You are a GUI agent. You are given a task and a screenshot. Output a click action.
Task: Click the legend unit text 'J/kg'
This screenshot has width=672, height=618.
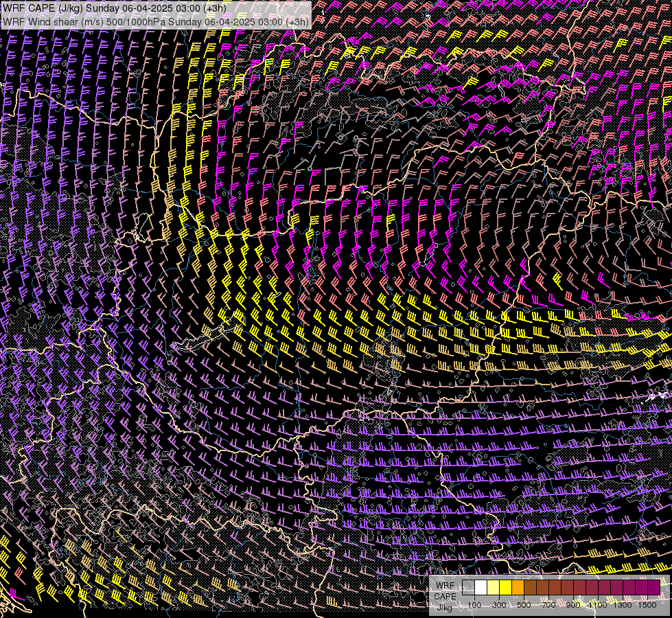coord(445,607)
